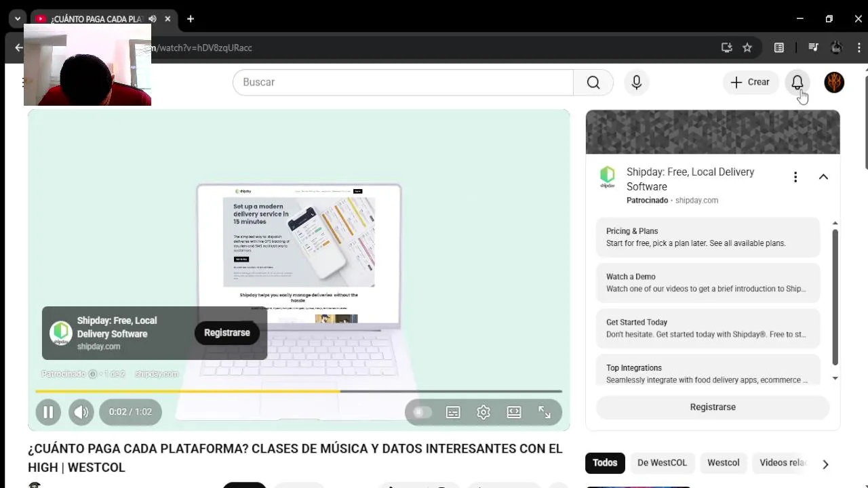Open the browser side panel icon
The image size is (868, 488).
coord(779,47)
